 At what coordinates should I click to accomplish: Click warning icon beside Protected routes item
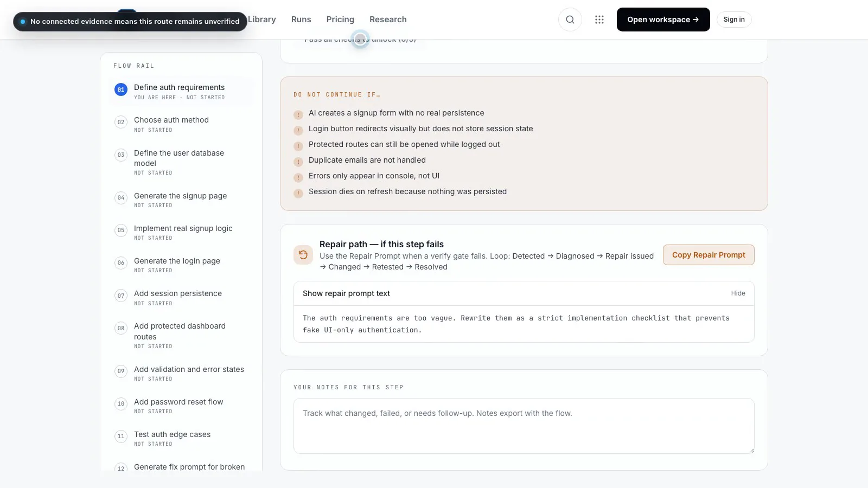point(298,146)
